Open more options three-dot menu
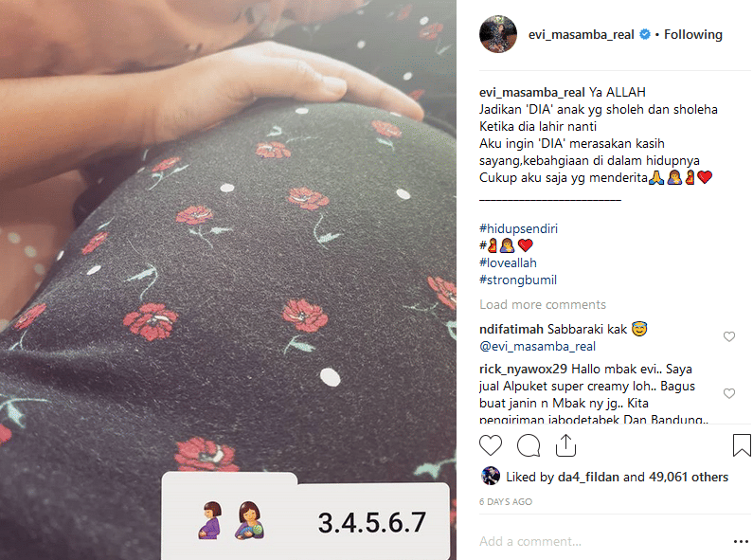The height and width of the screenshot is (560, 753). pos(741,542)
